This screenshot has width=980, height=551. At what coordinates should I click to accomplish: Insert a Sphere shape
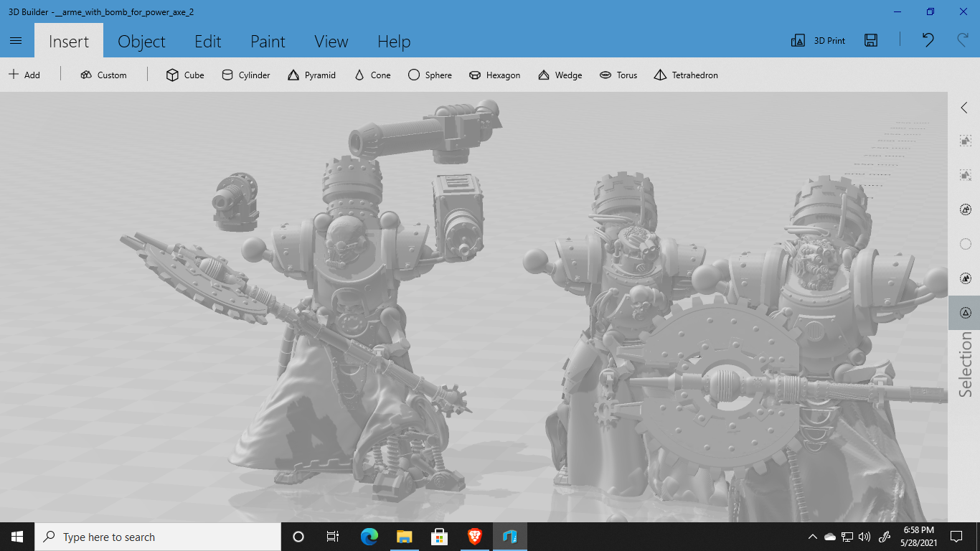click(430, 75)
